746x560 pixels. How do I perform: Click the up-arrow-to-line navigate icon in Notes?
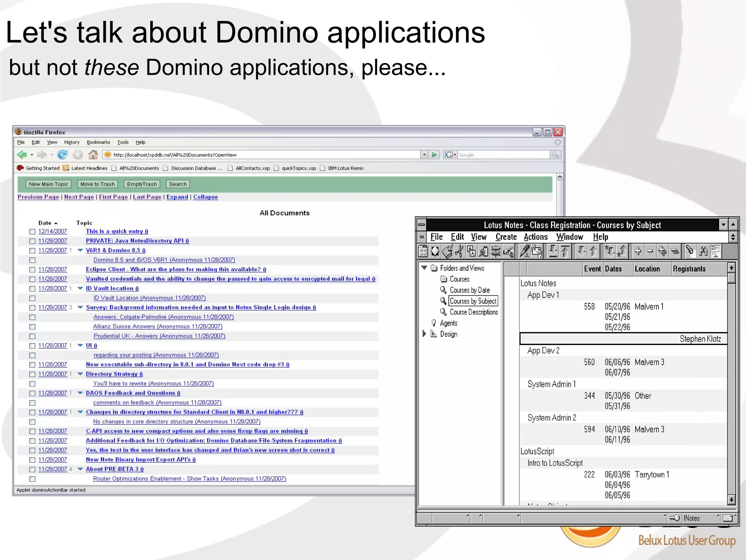[565, 251]
